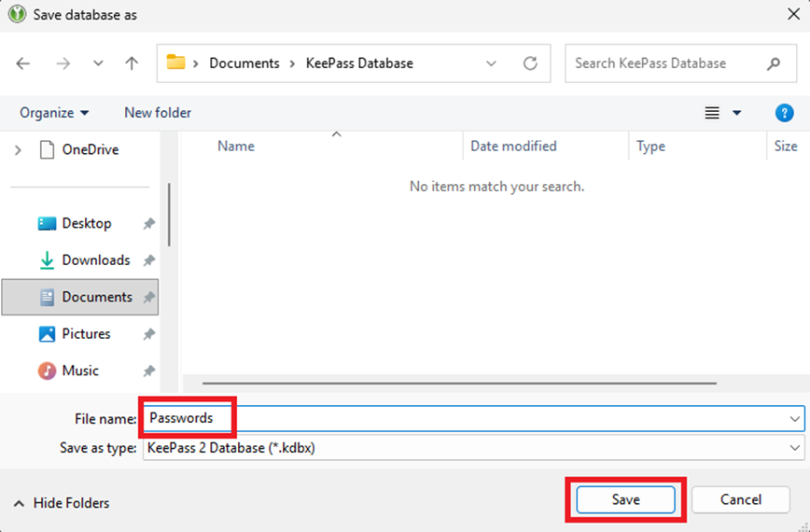Viewport: 810px width, 532px height.
Task: Click the Documents breadcrumb in address bar
Action: pyautogui.click(x=244, y=63)
